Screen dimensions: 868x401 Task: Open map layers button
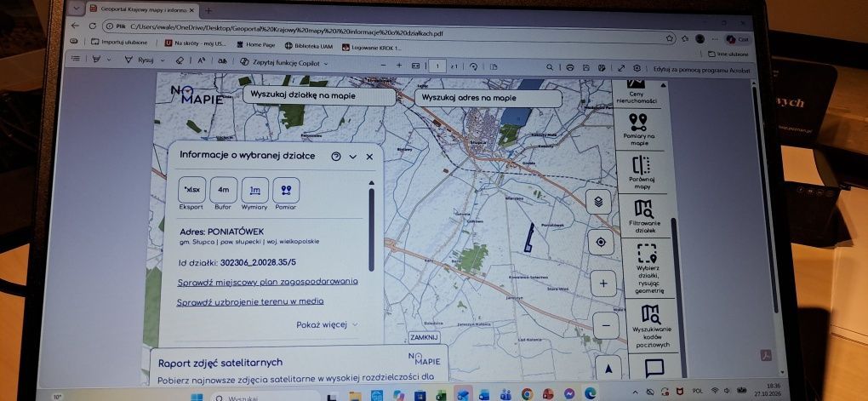(598, 202)
